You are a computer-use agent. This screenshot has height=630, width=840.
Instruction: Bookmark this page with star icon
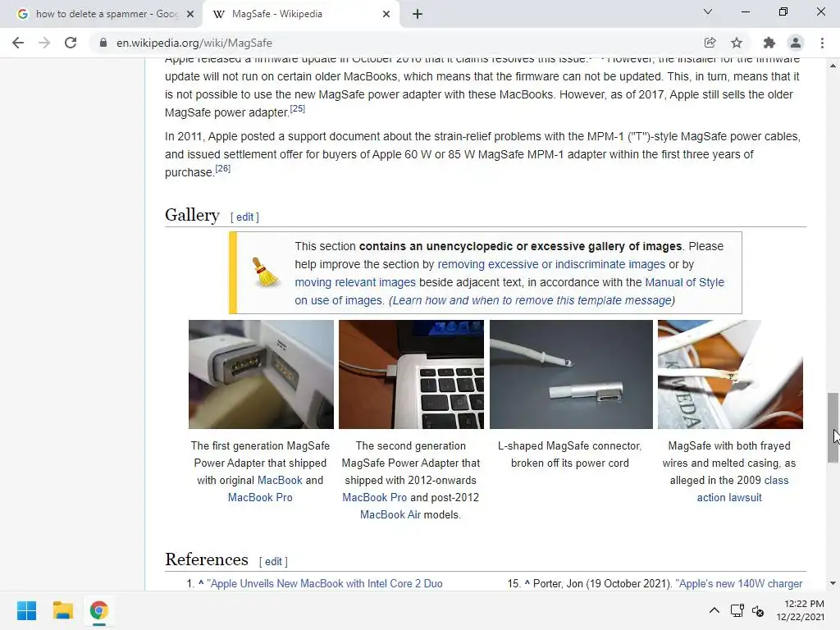737,43
